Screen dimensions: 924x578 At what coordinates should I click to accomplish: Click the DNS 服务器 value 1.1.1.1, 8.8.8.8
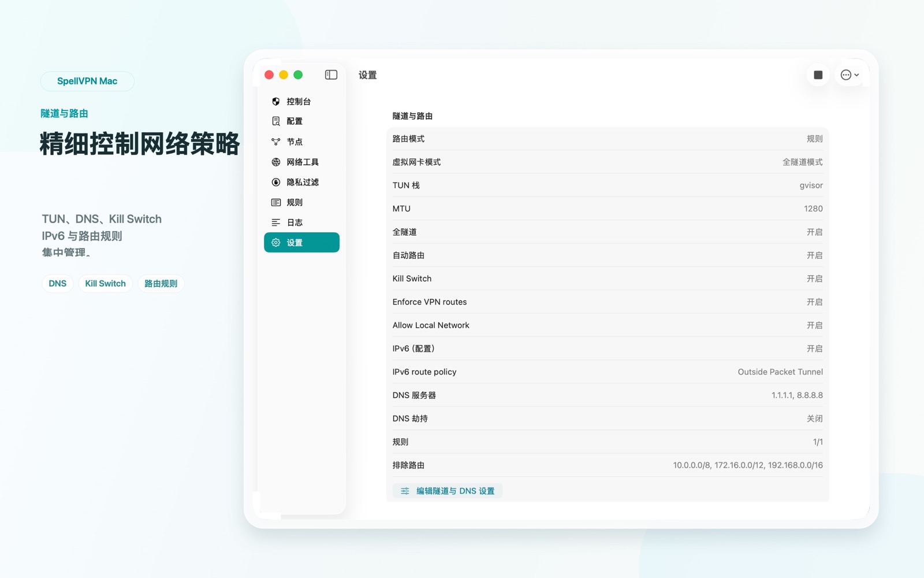click(797, 395)
